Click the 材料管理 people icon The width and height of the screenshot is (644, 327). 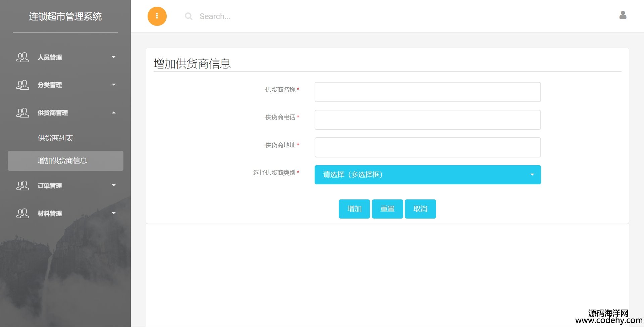click(22, 214)
